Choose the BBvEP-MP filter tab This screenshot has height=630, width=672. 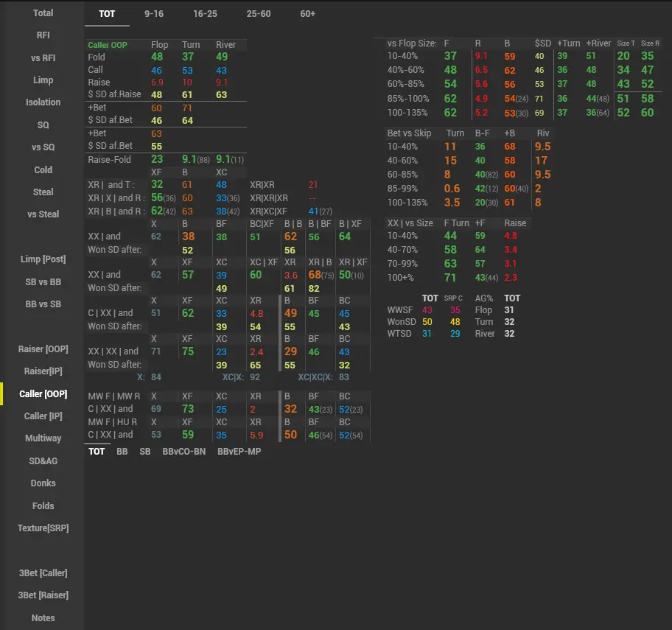(239, 452)
